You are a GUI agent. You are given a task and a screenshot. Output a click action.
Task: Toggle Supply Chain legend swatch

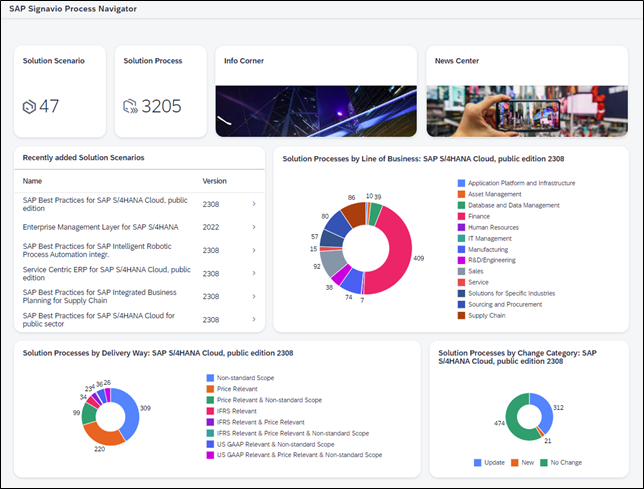pyautogui.click(x=461, y=315)
